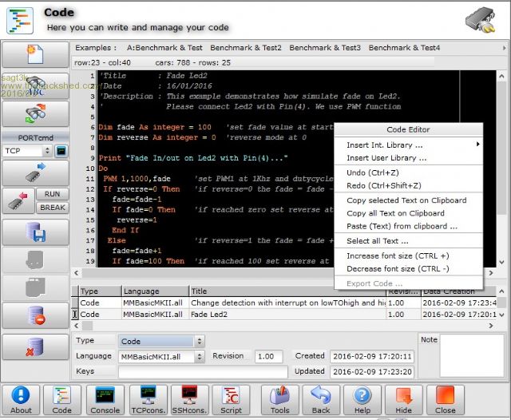The height and width of the screenshot is (420, 511).
Task: Select Copy all Text on Clipboard
Action: pyautogui.click(x=395, y=213)
